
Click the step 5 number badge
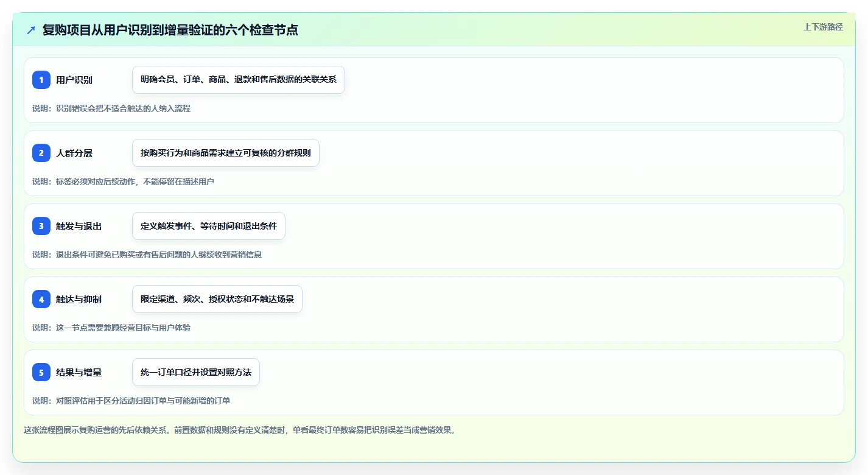(x=41, y=372)
